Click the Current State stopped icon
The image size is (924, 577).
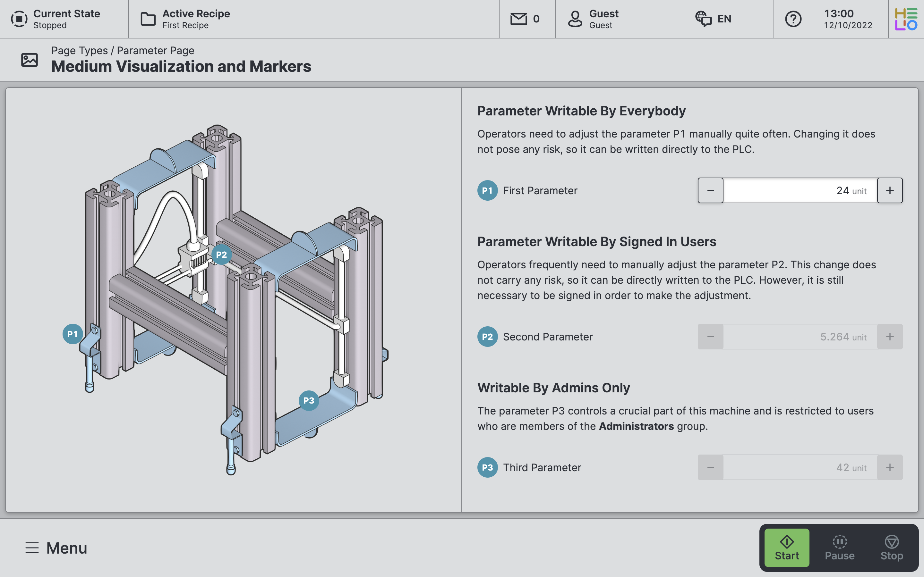tap(19, 19)
